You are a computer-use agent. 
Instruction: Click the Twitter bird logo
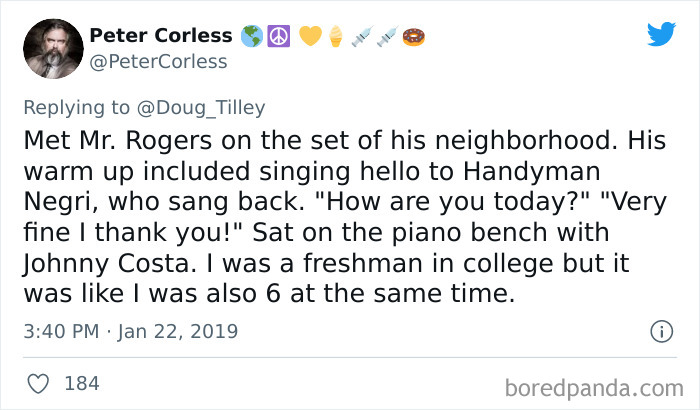[x=661, y=35]
